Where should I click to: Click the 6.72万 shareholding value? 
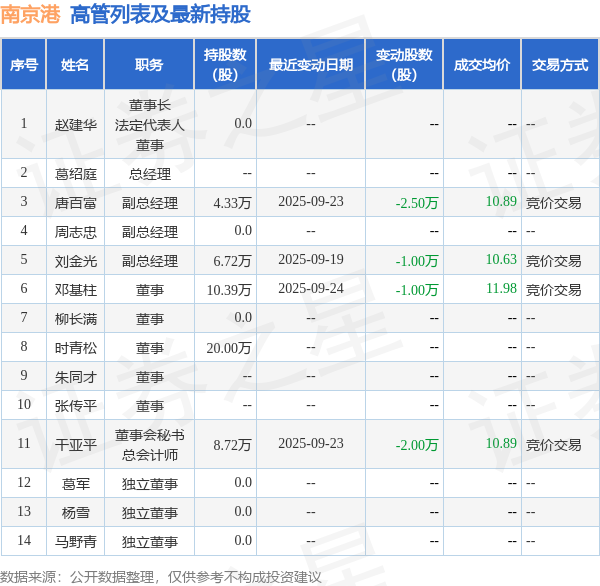click(232, 261)
